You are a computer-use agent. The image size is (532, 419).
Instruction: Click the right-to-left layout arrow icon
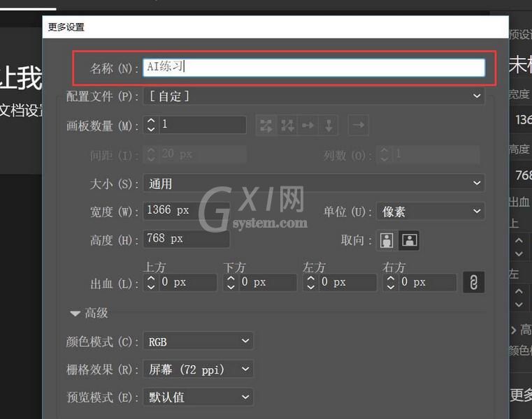pos(359,126)
